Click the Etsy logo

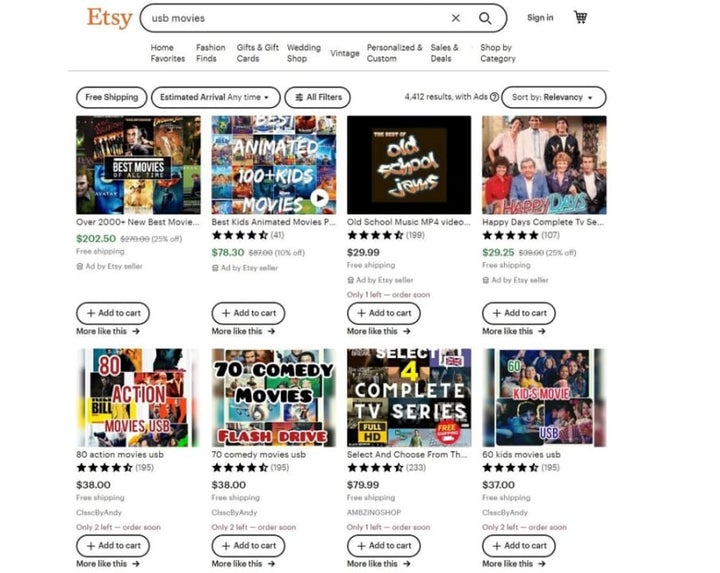pos(110,18)
